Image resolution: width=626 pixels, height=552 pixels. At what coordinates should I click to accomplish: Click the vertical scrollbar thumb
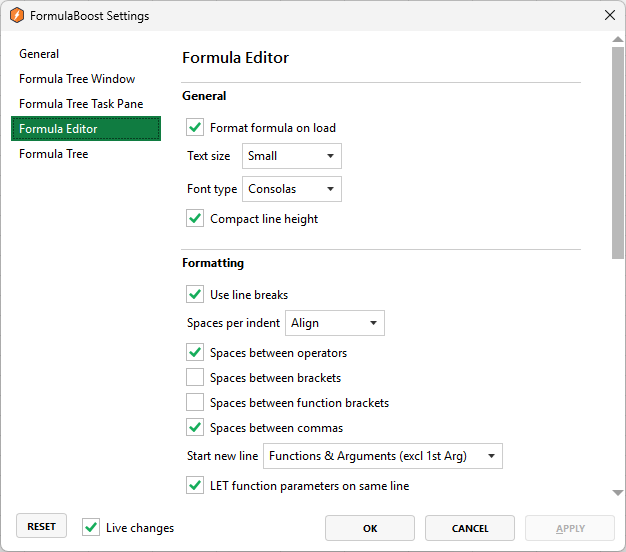(x=617, y=150)
